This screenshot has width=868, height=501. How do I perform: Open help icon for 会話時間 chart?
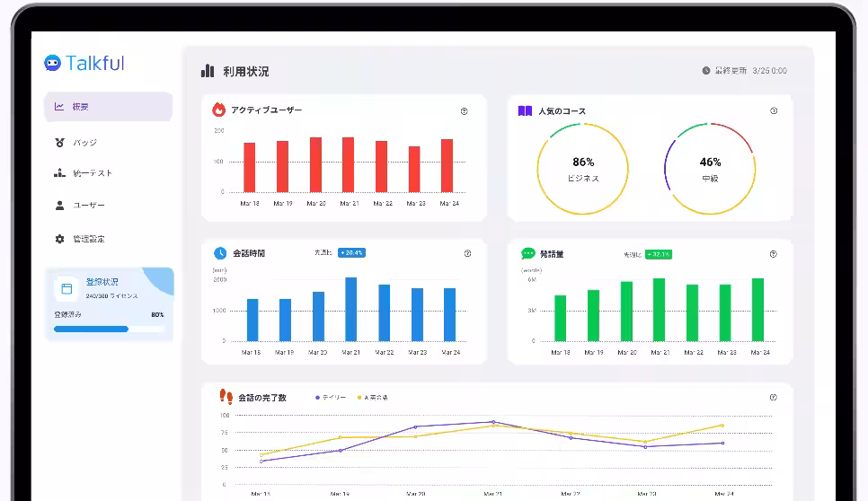467,253
